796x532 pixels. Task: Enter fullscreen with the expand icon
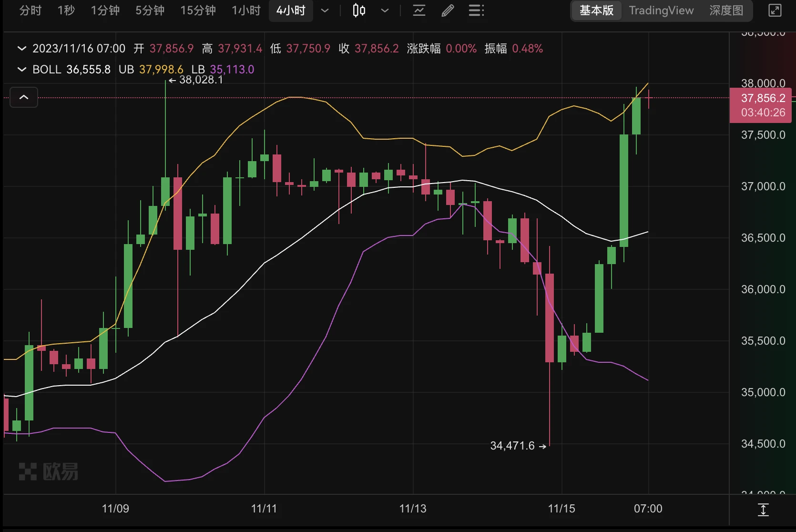pos(775,10)
